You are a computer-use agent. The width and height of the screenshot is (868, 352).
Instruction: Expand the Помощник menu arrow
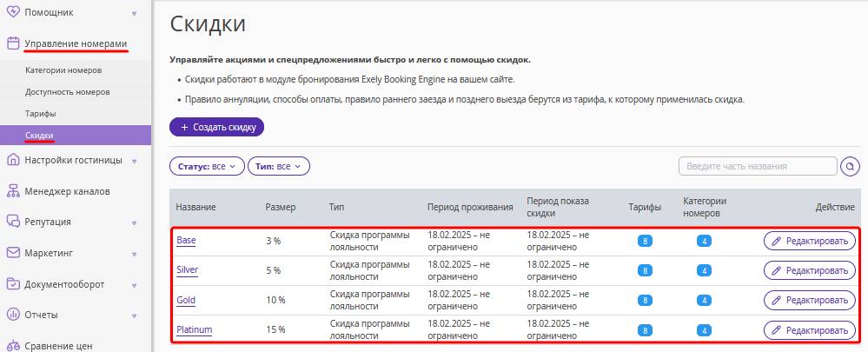[134, 13]
